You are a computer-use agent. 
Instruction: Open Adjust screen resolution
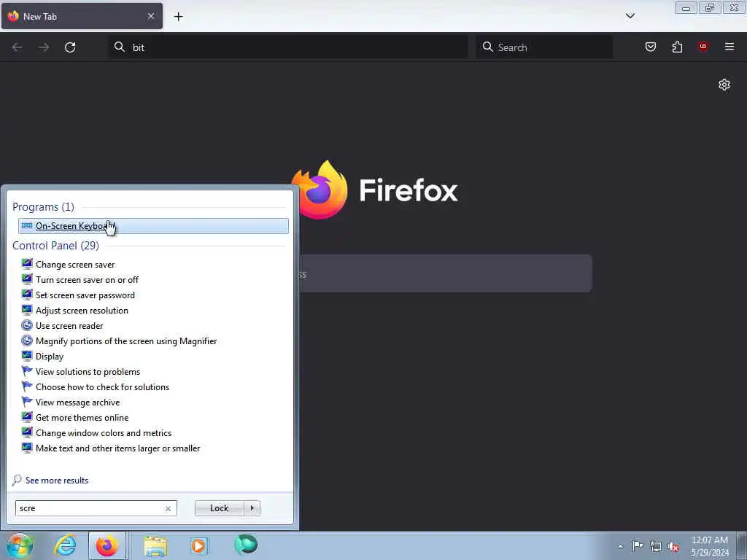(82, 311)
